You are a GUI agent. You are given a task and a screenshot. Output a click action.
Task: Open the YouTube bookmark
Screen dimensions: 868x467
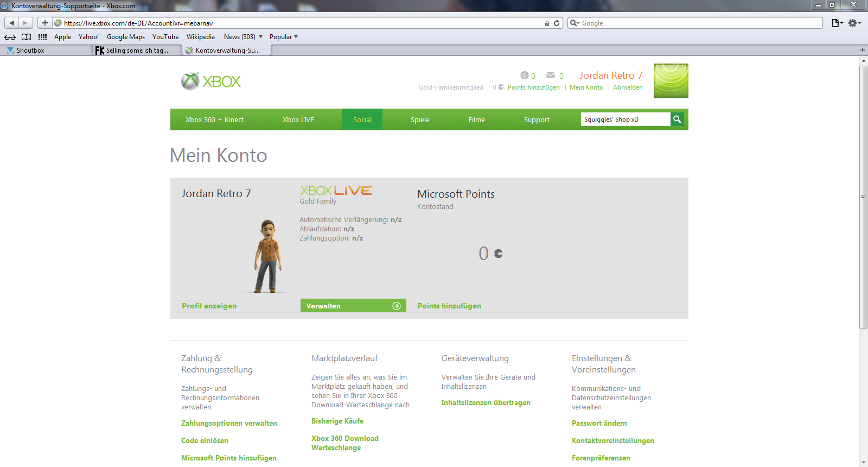click(165, 37)
